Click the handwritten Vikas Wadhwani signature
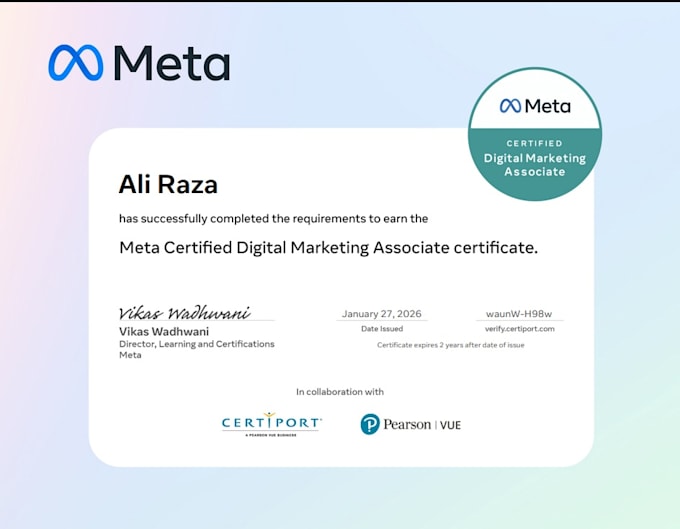This screenshot has height=529, width=680. (185, 312)
